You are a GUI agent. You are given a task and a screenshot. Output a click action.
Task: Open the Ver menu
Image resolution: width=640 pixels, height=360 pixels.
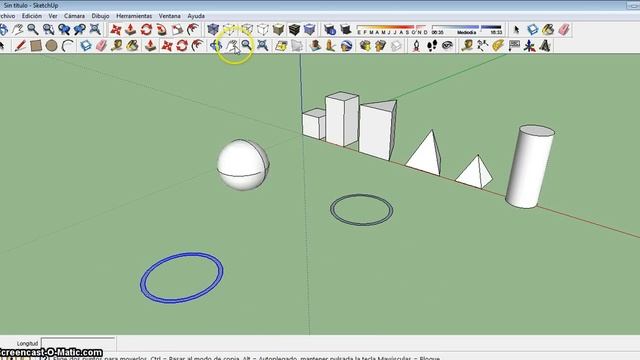[x=53, y=16]
